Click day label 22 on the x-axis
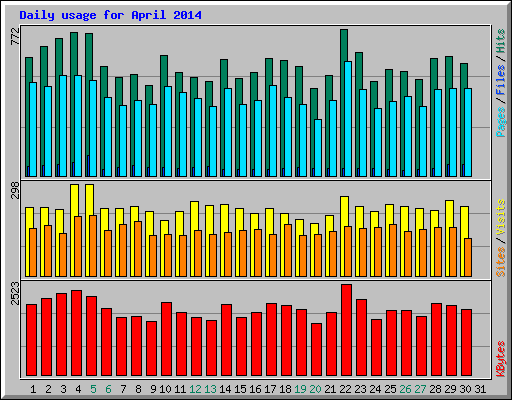The image size is (512, 400). click(x=345, y=389)
